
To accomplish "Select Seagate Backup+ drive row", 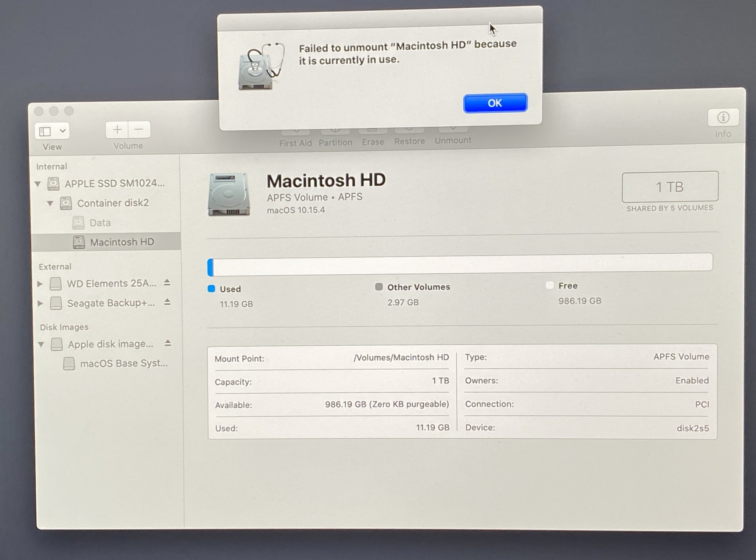I will 111,303.
